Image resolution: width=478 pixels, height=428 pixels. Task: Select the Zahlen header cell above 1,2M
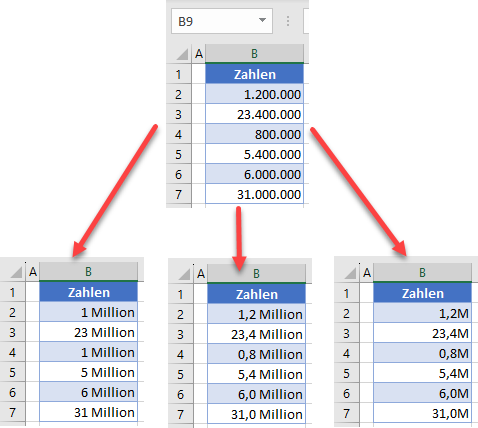(422, 293)
